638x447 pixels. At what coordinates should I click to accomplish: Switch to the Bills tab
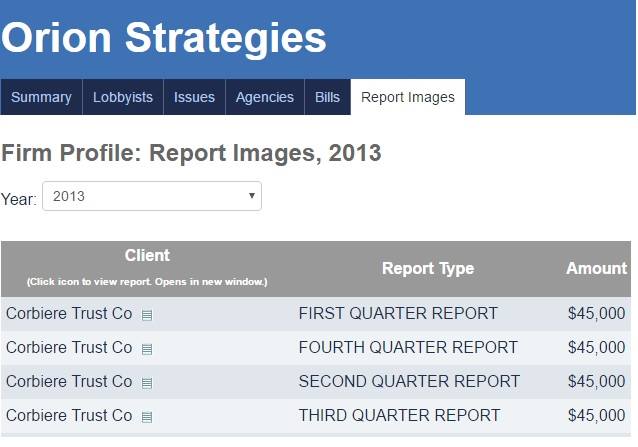pos(327,97)
